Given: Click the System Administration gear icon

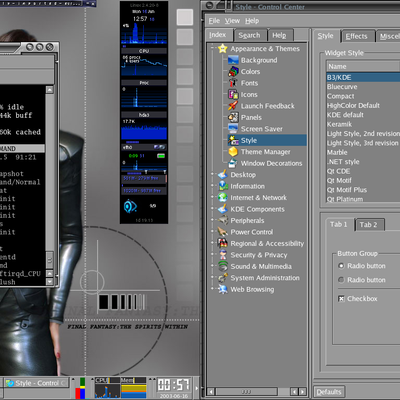Looking at the screenshot, I should (x=223, y=278).
